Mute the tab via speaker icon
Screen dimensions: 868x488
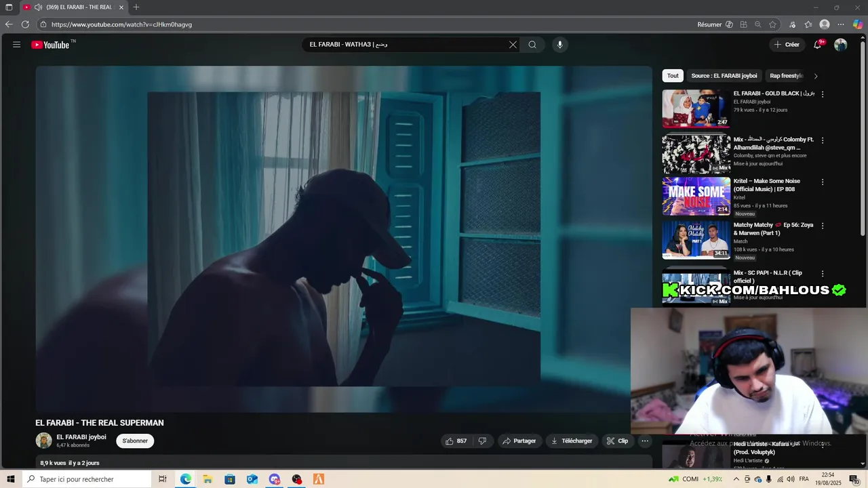pos(39,7)
